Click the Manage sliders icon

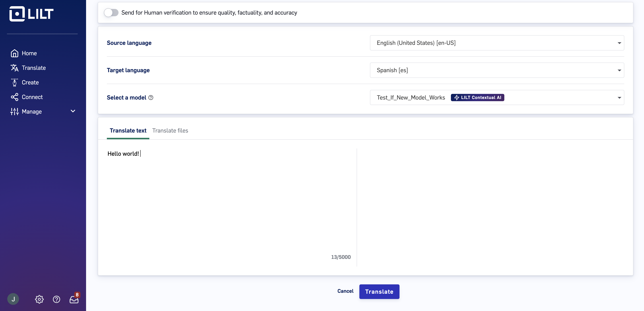point(15,112)
